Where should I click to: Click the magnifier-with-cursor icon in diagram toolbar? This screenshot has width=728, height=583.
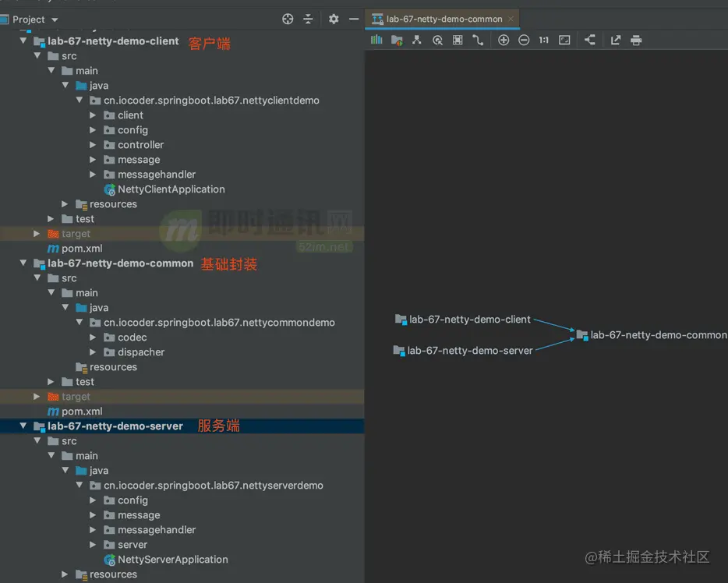[x=437, y=41]
